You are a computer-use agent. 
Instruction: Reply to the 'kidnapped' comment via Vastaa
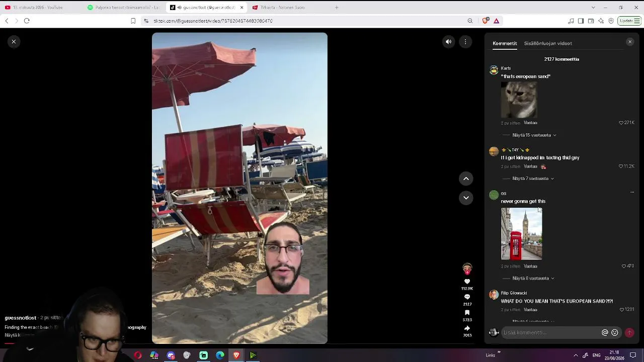pos(530,166)
